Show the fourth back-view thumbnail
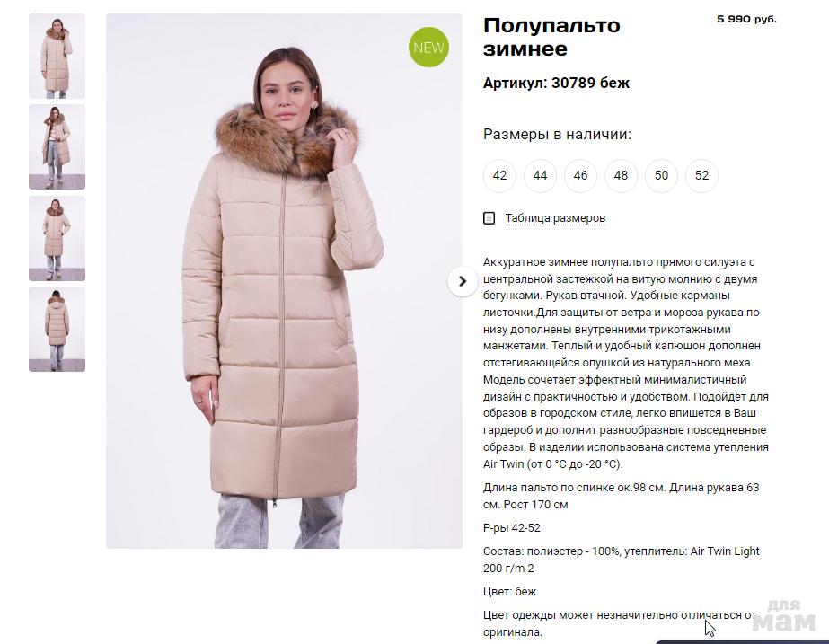The width and height of the screenshot is (829, 644). click(57, 330)
